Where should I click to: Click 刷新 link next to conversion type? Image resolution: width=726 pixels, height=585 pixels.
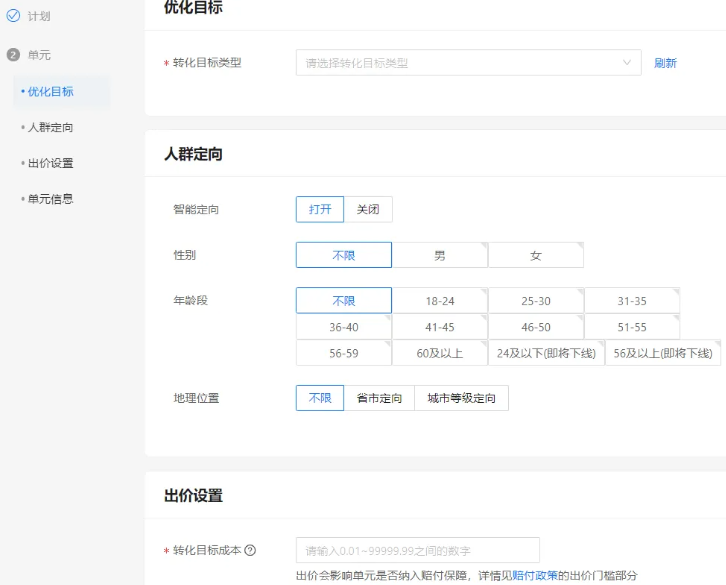point(665,63)
